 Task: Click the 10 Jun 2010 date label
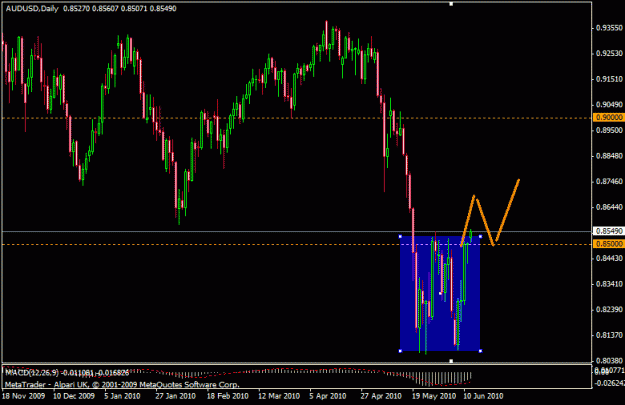[483, 396]
